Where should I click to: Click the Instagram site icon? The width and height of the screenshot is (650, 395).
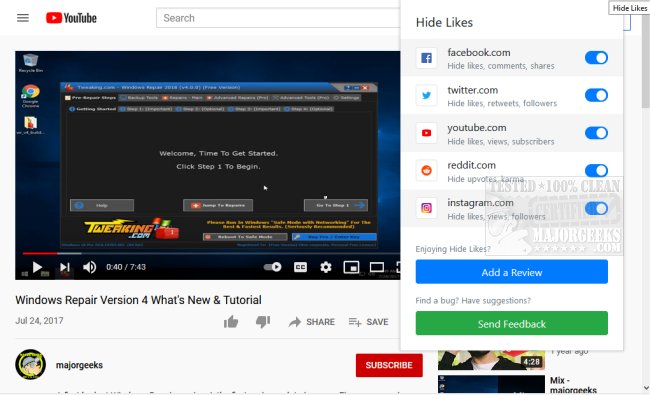click(426, 208)
